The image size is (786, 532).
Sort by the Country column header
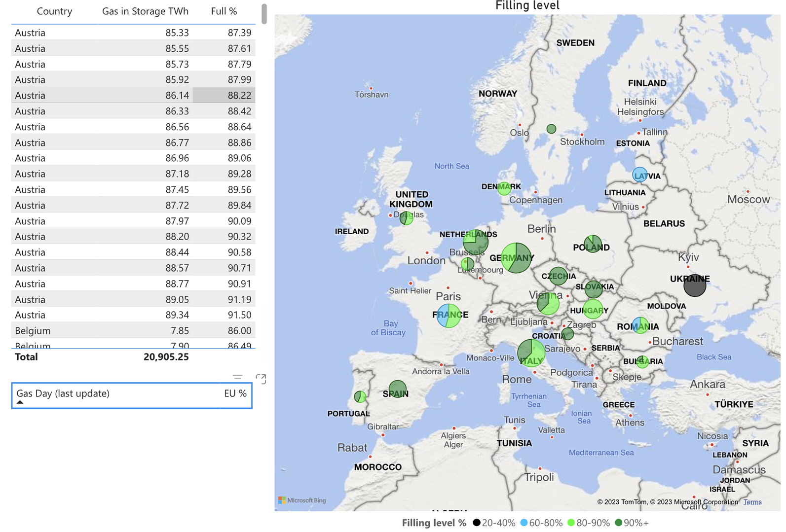(54, 11)
